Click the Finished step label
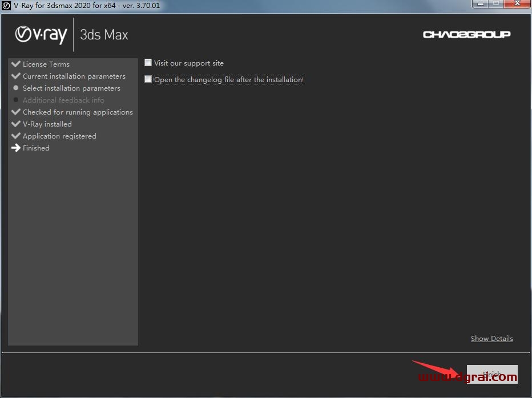This screenshot has height=398, width=532. (x=36, y=148)
